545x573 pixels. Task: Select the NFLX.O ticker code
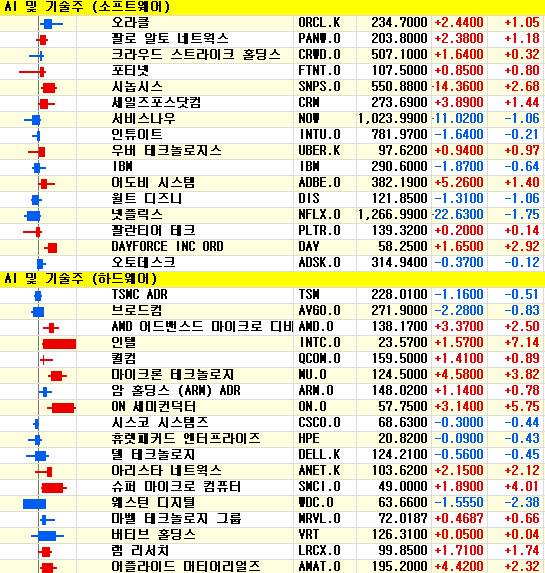[x=319, y=215]
